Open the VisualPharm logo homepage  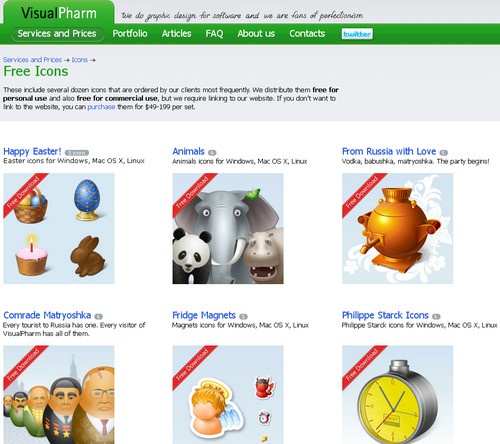(59, 13)
